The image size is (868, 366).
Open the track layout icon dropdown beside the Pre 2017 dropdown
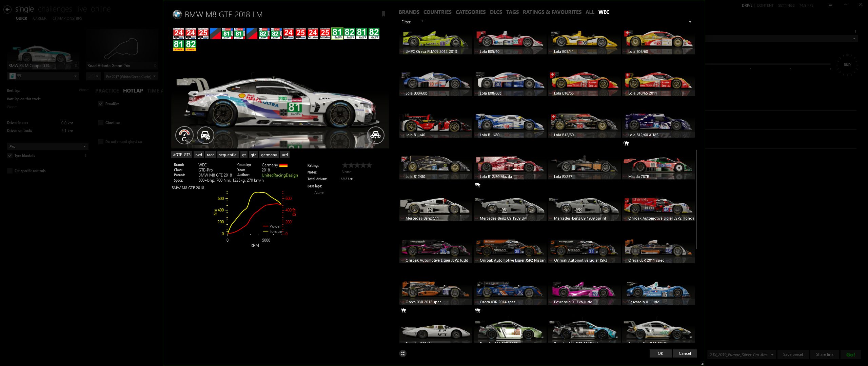tap(94, 77)
